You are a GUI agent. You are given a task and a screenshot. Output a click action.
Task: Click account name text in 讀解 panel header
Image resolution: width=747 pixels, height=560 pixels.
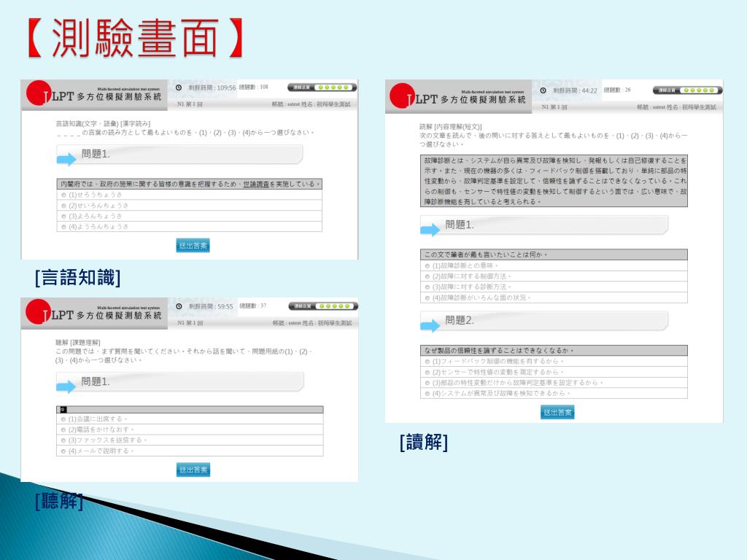[676, 107]
